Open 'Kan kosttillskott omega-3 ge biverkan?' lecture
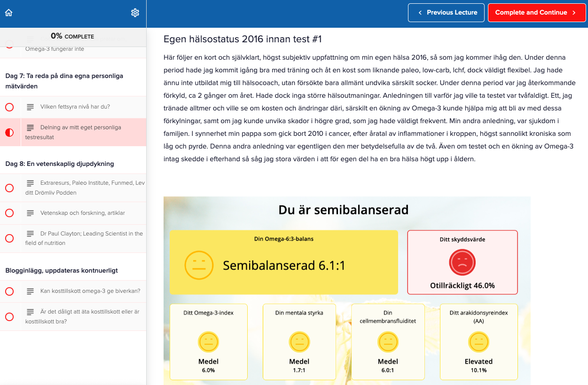The height and width of the screenshot is (385, 588). pos(73,291)
